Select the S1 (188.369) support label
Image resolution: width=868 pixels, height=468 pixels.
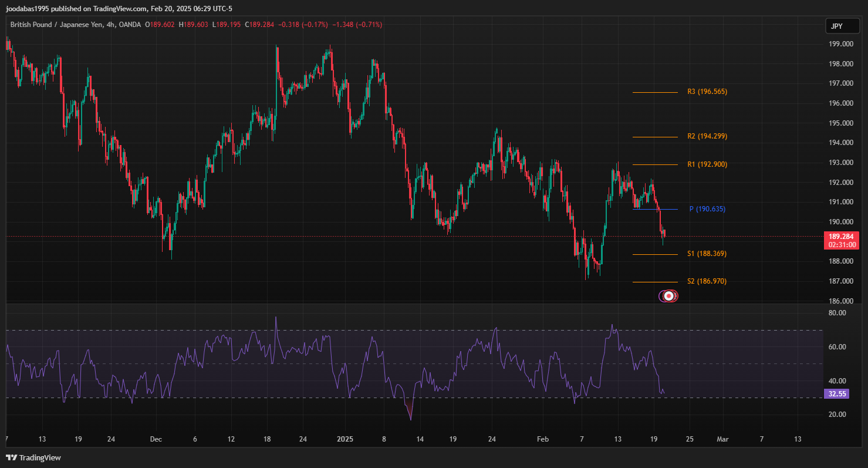click(707, 254)
